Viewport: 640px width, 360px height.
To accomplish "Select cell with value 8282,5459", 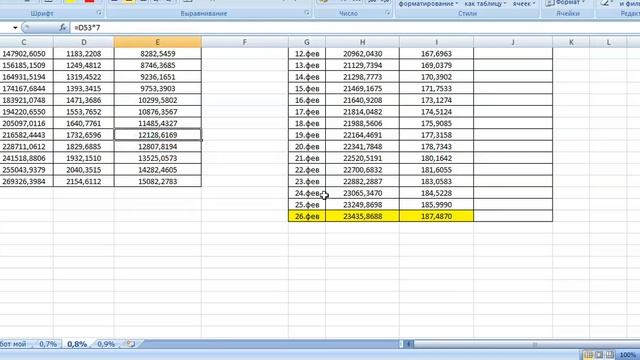I will point(158,53).
